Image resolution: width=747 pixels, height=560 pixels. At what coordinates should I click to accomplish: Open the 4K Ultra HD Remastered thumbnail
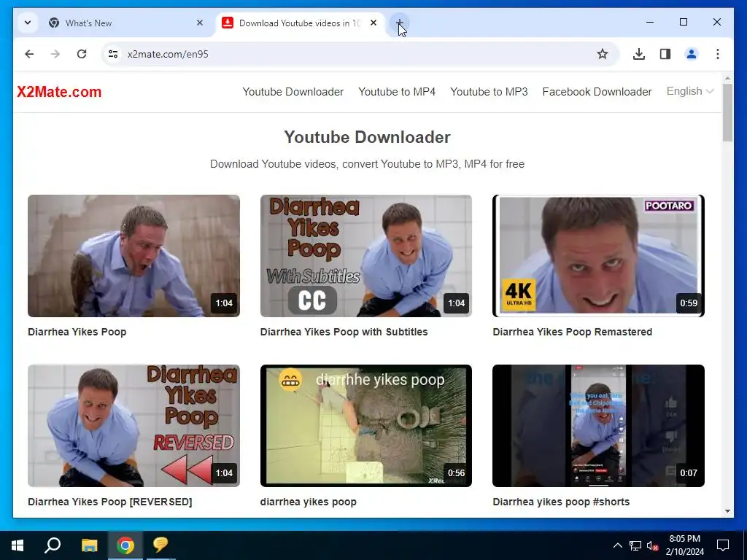coord(598,256)
